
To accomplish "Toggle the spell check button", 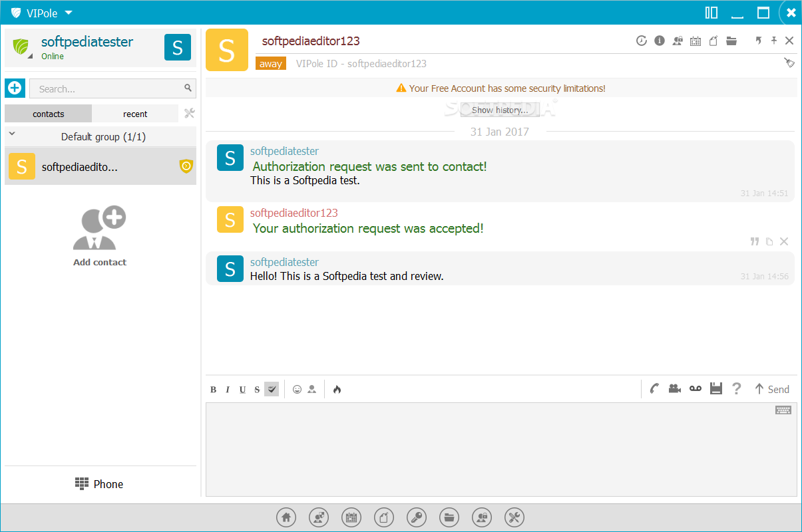I will (x=272, y=389).
